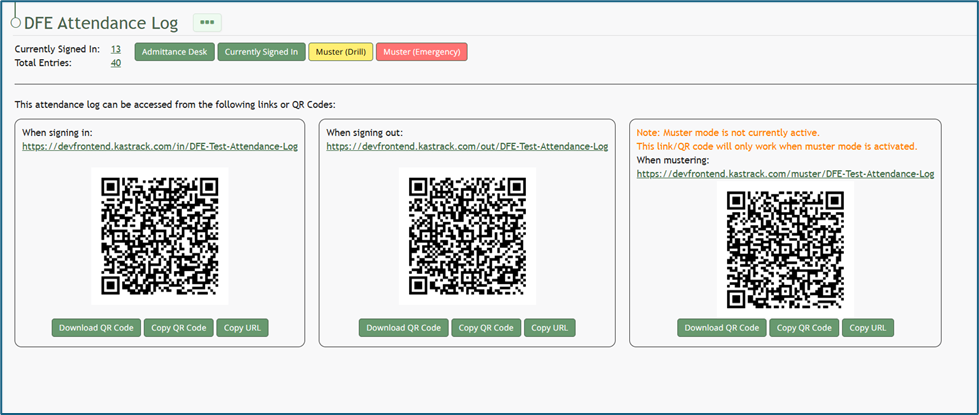Viewport: 979px width, 415px height.
Task: Open the muster URL link
Action: (x=785, y=173)
